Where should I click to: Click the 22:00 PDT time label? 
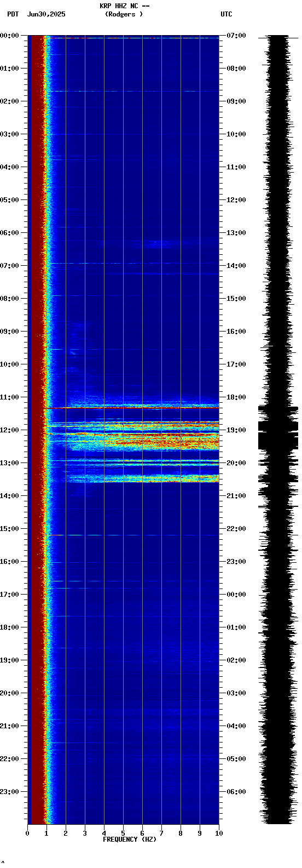tap(9, 759)
